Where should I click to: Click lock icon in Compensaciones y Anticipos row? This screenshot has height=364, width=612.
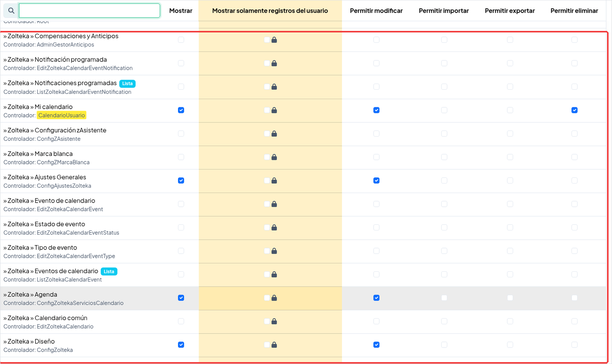click(274, 40)
